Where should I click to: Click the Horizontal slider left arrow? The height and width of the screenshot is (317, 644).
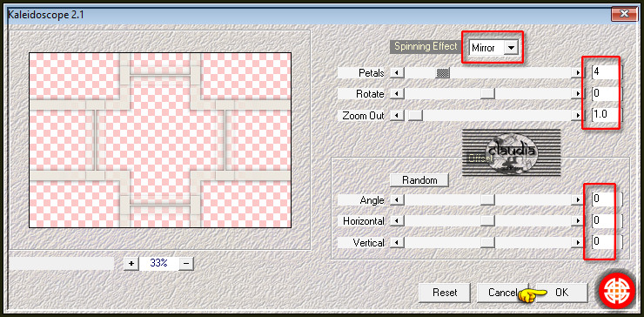click(x=397, y=221)
